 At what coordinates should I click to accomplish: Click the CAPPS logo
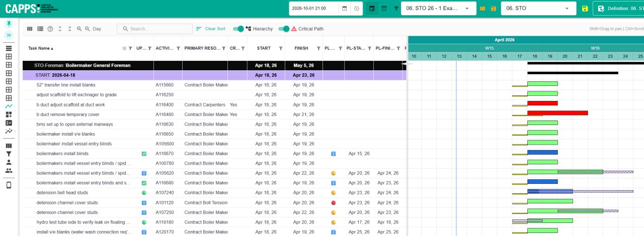[x=31, y=9]
